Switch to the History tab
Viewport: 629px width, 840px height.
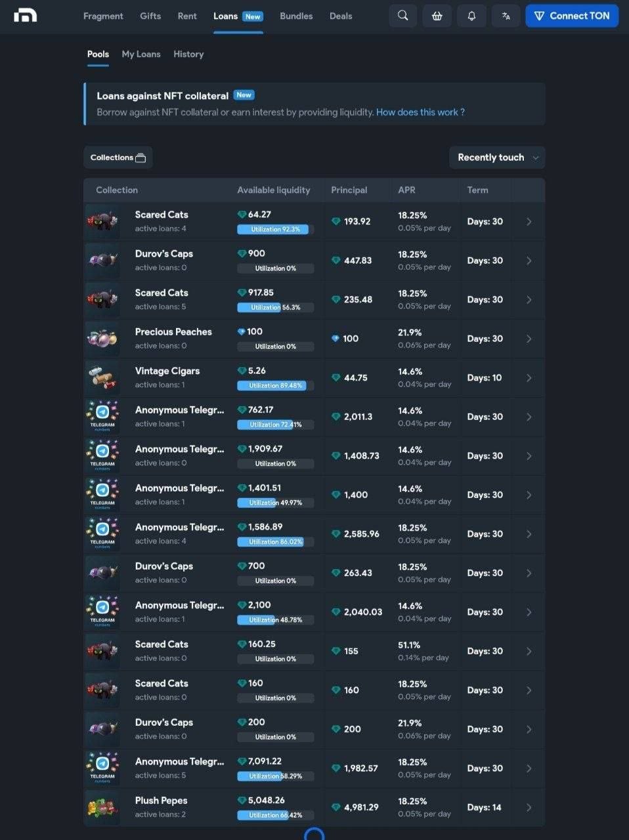coord(188,54)
